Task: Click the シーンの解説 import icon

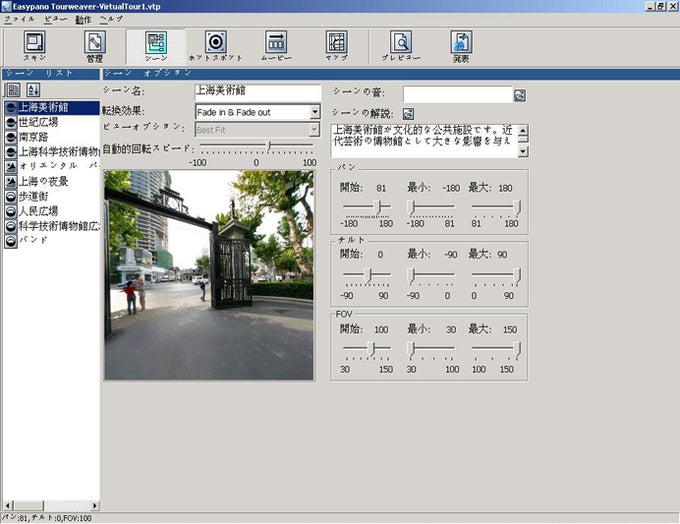Action: click(408, 114)
